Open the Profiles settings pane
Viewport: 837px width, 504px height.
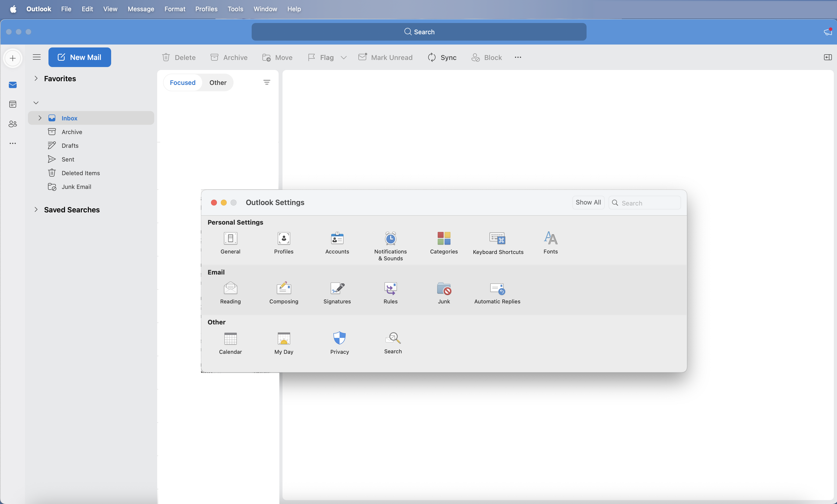(284, 243)
